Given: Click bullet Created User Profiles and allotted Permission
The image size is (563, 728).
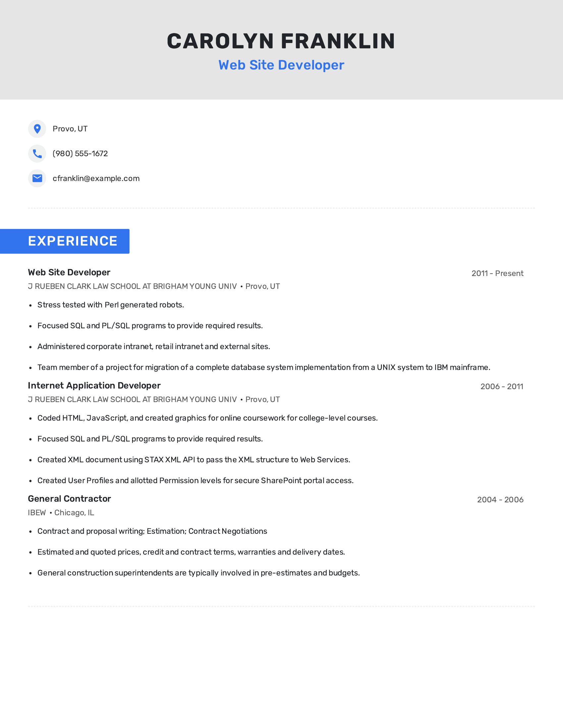Looking at the screenshot, I should coord(195,481).
